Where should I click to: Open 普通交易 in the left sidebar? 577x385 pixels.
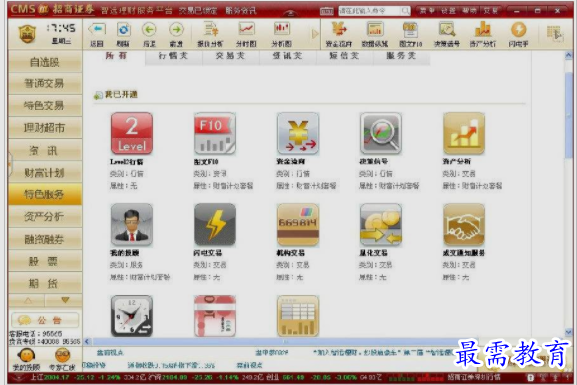click(x=45, y=84)
